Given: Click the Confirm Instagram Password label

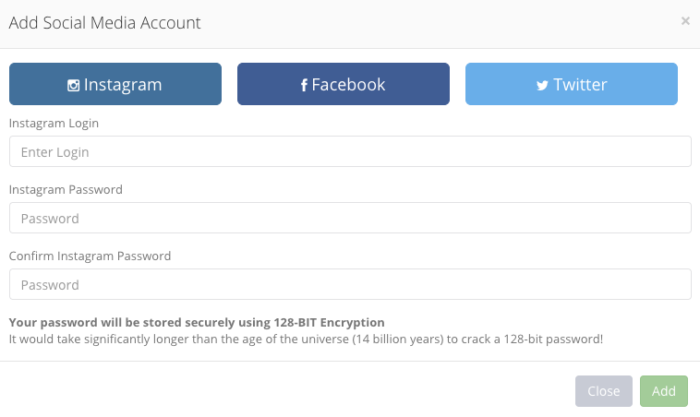Looking at the screenshot, I should [90, 256].
